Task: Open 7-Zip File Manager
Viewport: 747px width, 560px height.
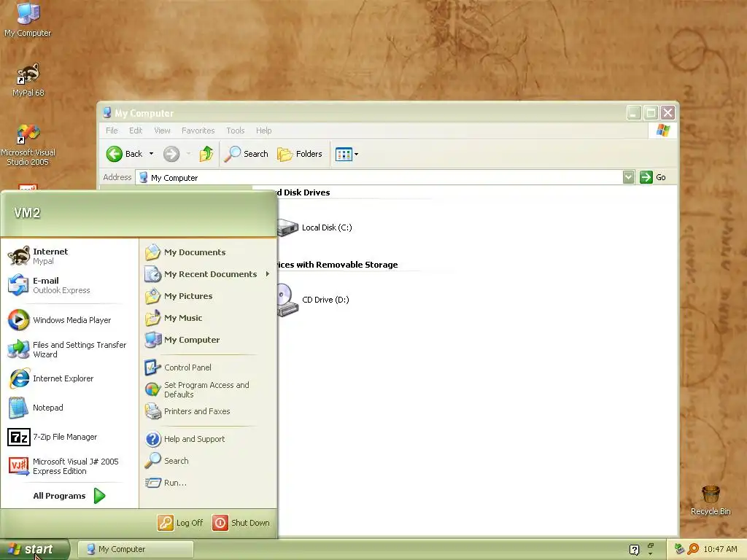Action: pyautogui.click(x=69, y=437)
